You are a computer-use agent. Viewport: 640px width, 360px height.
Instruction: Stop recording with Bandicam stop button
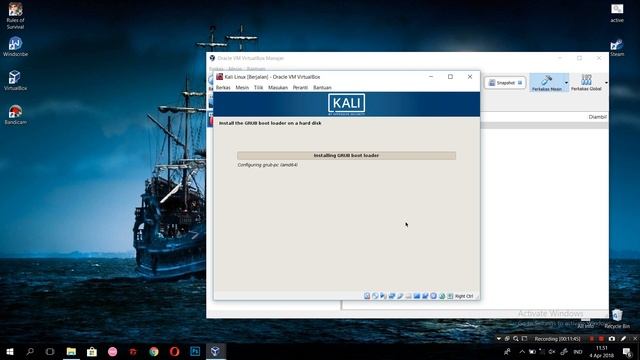click(x=601, y=338)
